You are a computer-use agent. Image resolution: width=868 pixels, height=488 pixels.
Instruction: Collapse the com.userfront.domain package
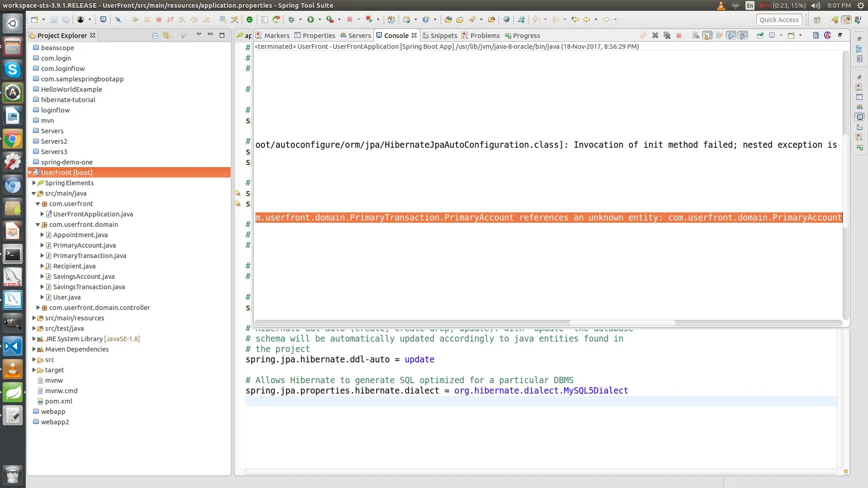pos(38,225)
